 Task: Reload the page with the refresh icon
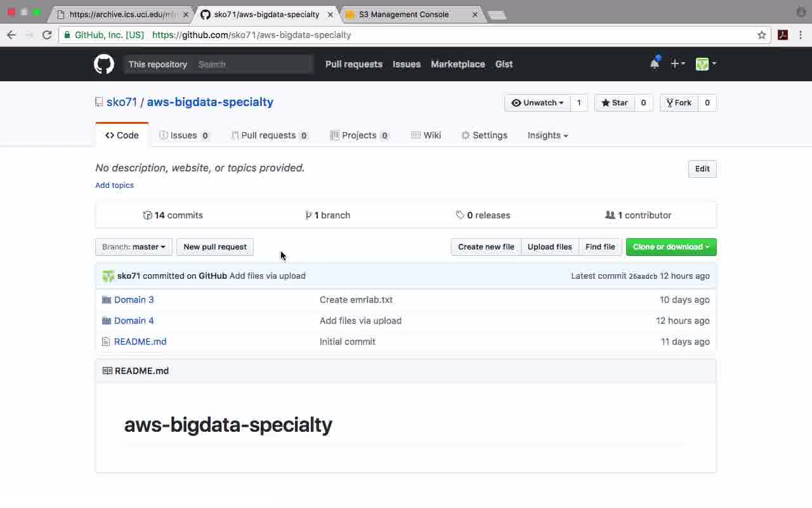47,35
